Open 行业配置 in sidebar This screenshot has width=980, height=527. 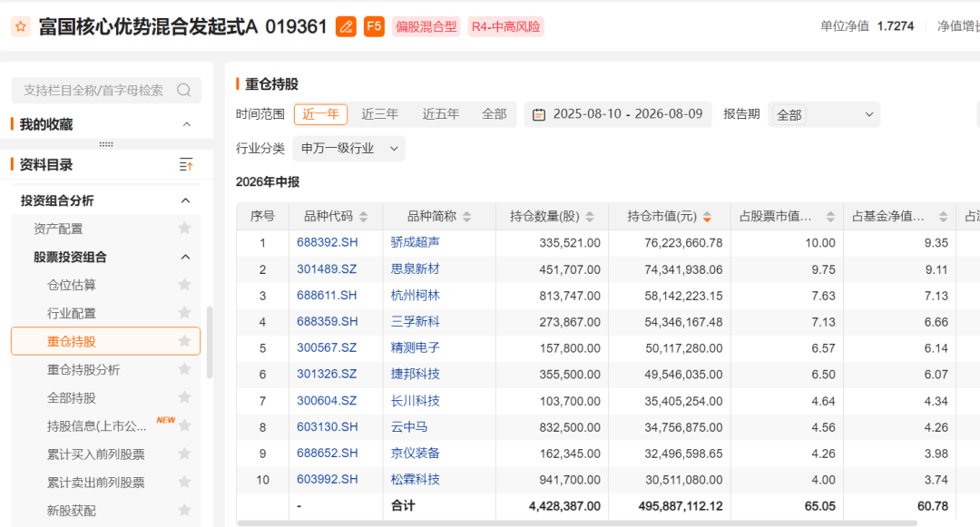[x=72, y=313]
